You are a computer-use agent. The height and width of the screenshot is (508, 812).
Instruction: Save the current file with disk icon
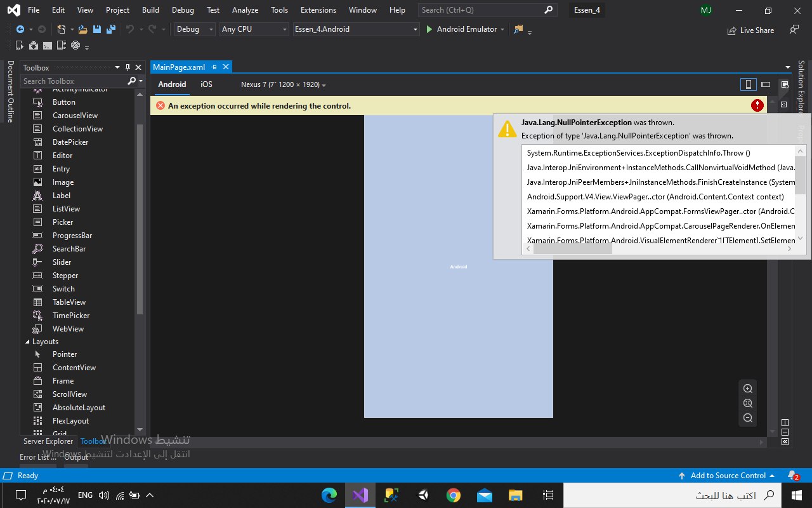pyautogui.click(x=97, y=29)
